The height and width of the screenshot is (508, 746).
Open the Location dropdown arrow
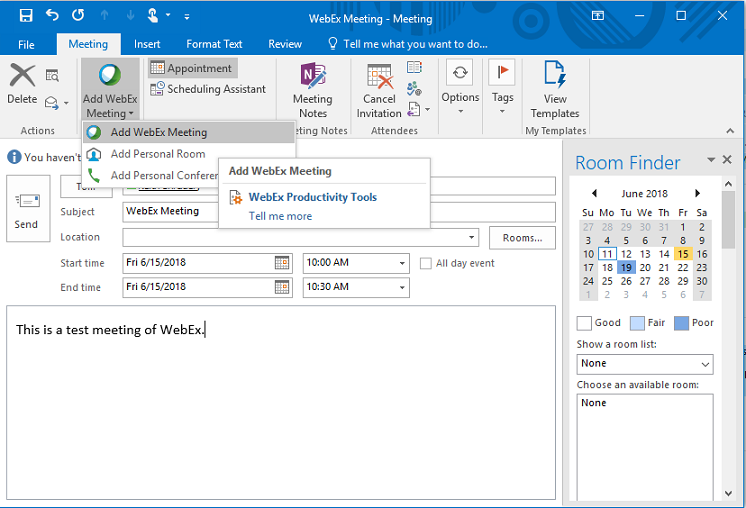471,237
